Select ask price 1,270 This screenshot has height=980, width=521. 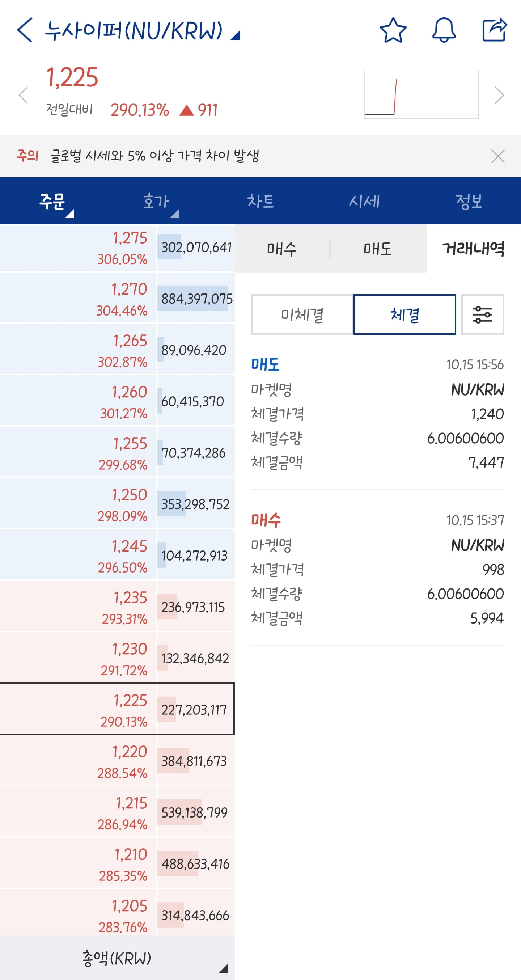[78, 298]
